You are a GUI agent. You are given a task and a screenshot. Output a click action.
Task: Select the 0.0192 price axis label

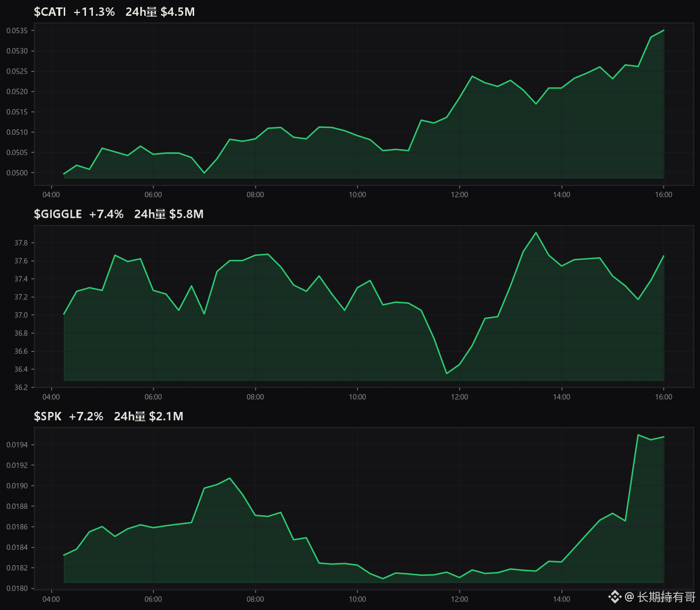[x=17, y=465]
